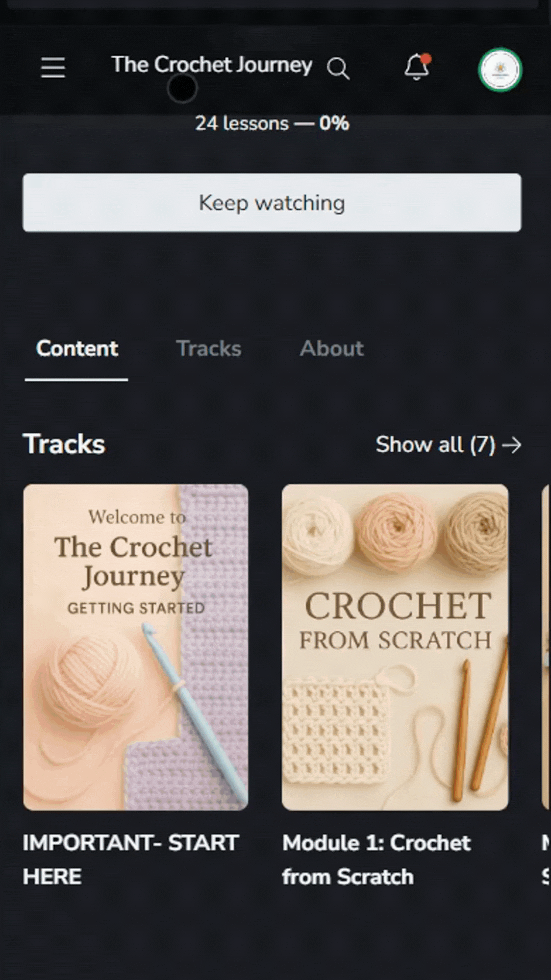
Task: Open notifications via the bell icon
Action: tap(417, 67)
